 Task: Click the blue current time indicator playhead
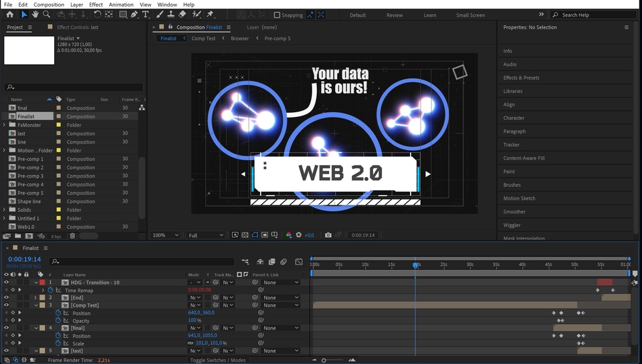[415, 265]
